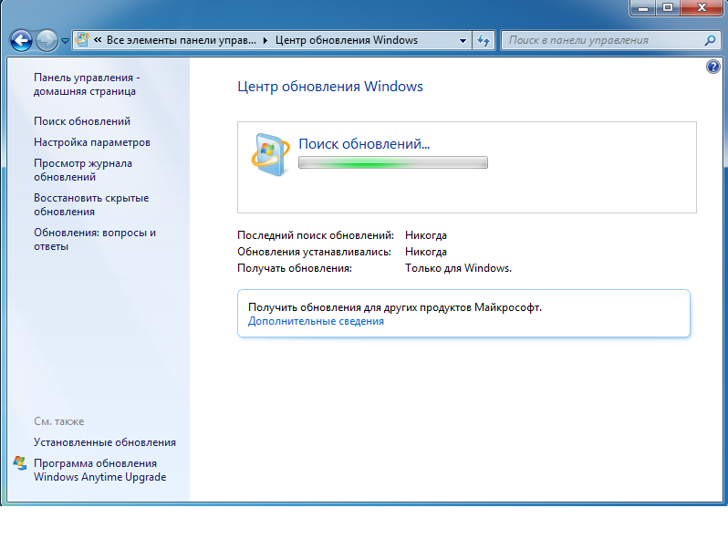Open the recent pages dropdown beside Forward
The width and height of the screenshot is (728, 560).
tap(65, 41)
